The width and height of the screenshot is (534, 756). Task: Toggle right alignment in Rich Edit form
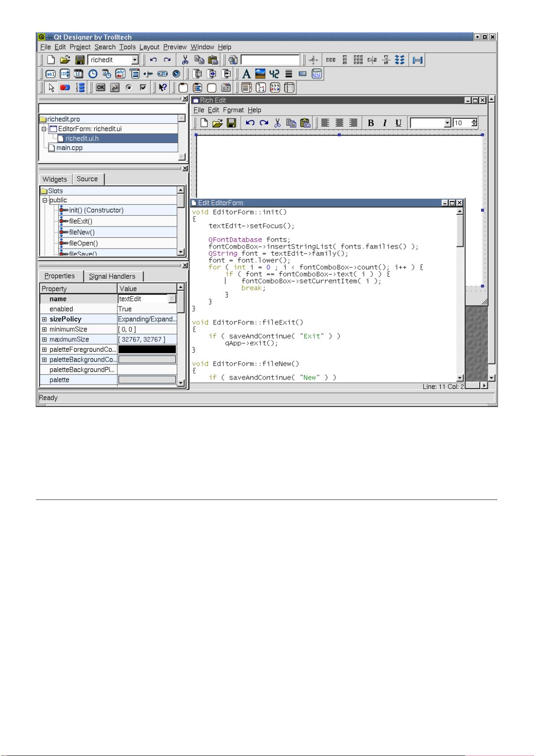click(353, 122)
